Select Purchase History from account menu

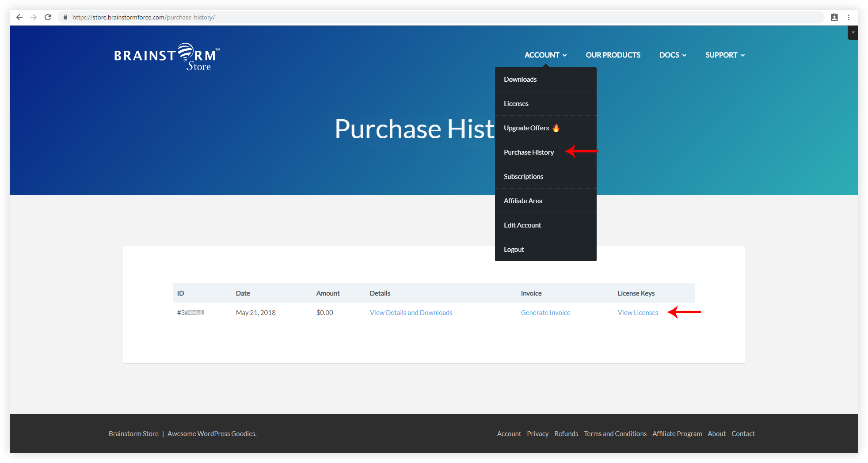(x=529, y=152)
